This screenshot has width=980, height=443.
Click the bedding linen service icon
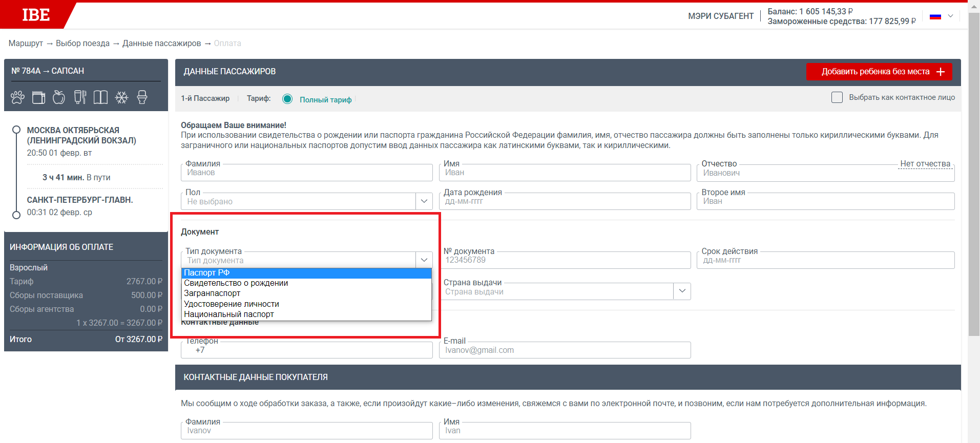click(x=38, y=97)
